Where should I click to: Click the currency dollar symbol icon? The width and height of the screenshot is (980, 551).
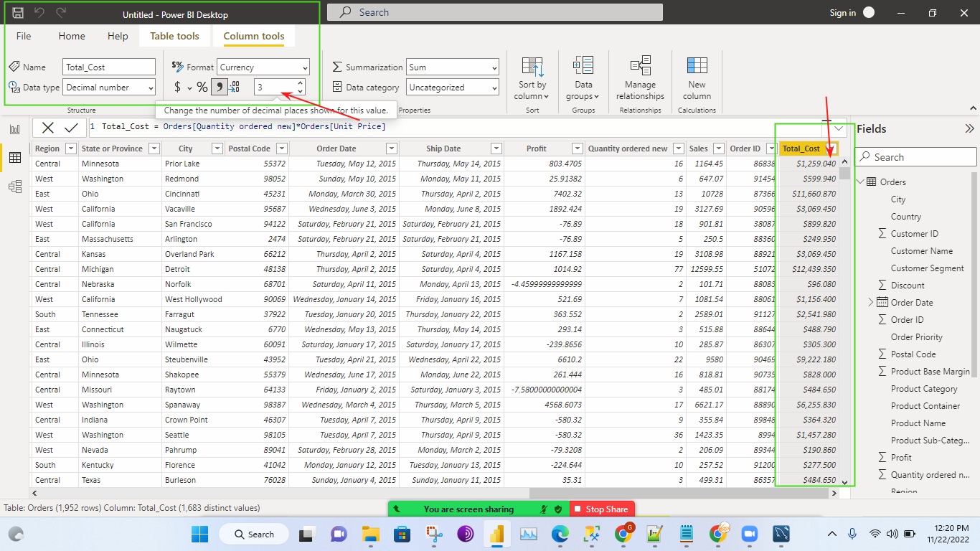(178, 87)
